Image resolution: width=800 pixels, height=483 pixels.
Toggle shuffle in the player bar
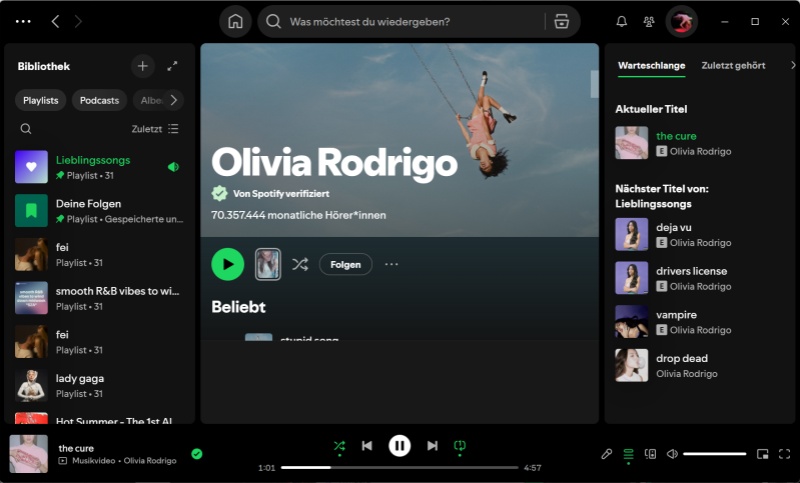(339, 446)
